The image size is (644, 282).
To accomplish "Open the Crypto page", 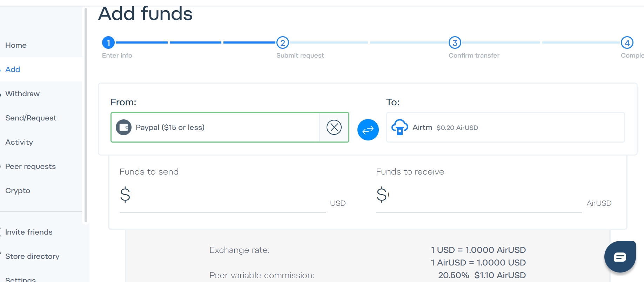I will (18, 191).
